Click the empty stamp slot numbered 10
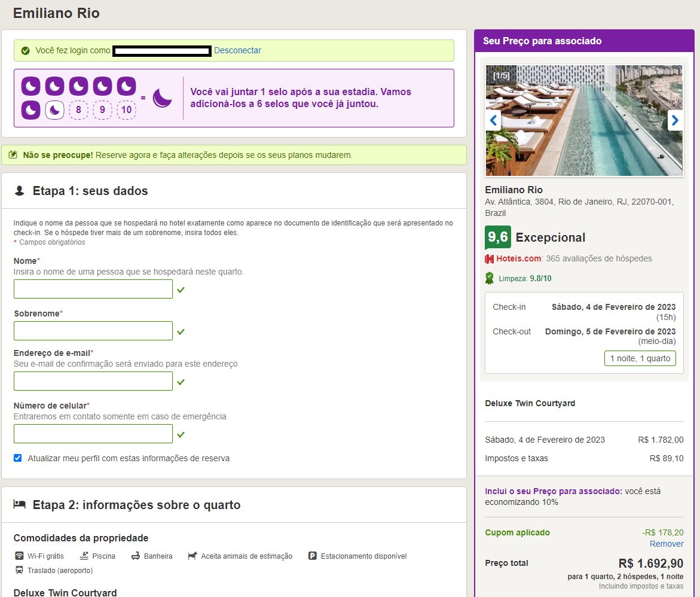 [126, 109]
